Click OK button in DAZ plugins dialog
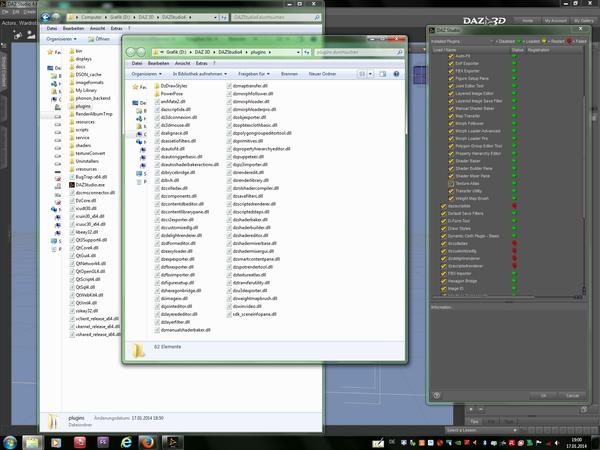 point(543,396)
